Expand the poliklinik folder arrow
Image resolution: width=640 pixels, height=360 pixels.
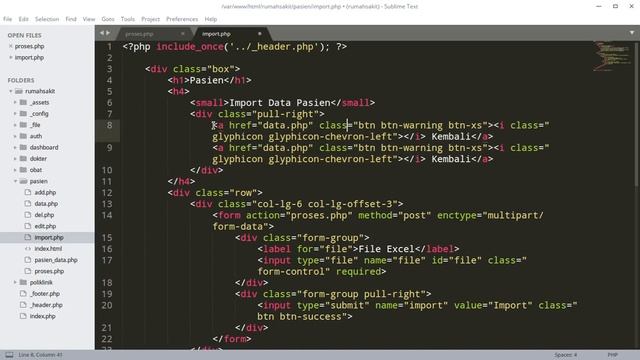pyautogui.click(x=15, y=282)
